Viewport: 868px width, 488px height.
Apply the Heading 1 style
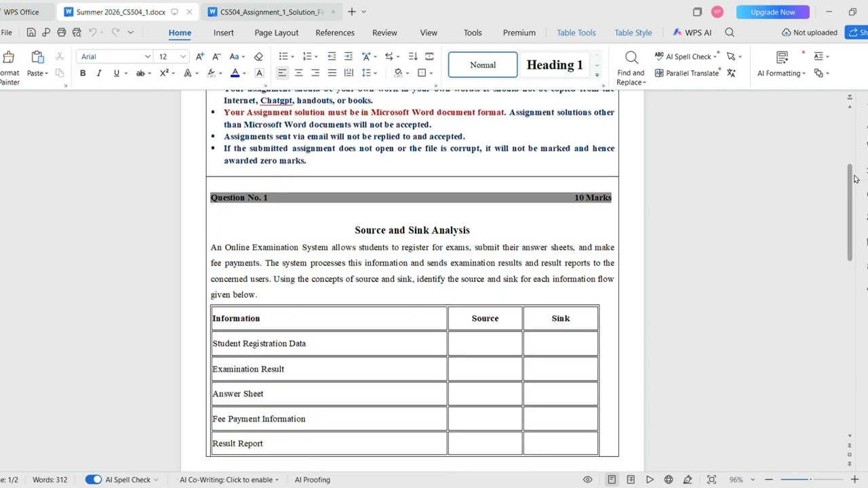(x=554, y=65)
